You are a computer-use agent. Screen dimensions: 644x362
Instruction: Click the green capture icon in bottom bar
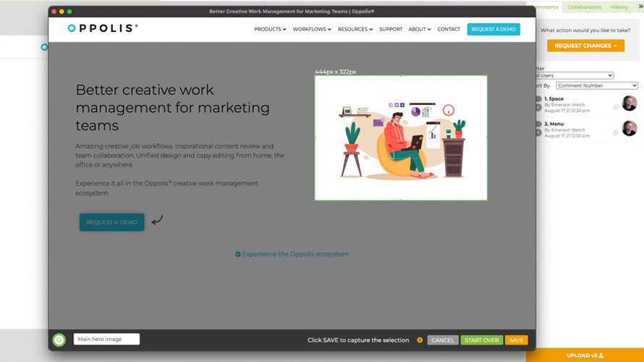pos(59,340)
